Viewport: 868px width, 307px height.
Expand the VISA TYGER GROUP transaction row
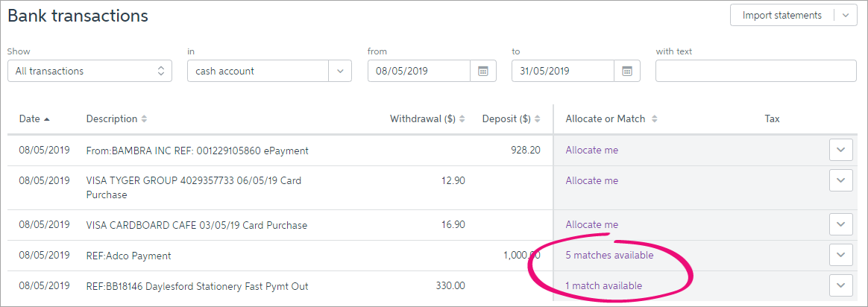[x=841, y=180]
